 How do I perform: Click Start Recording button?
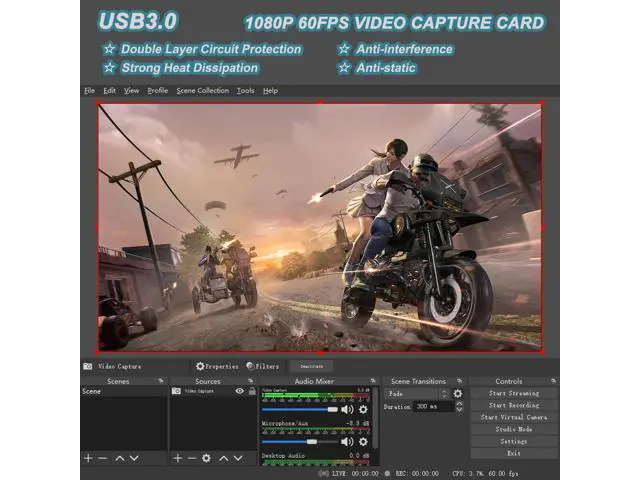[x=514, y=405]
